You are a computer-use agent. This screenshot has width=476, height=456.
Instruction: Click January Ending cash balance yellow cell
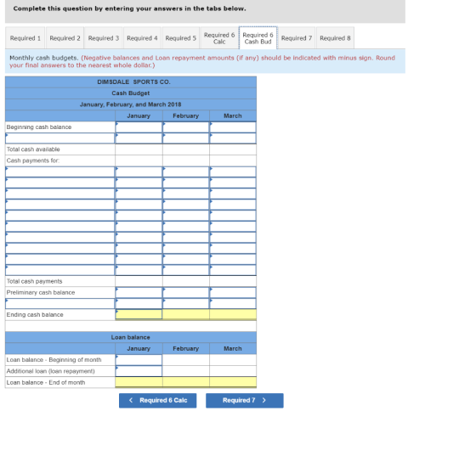click(139, 314)
